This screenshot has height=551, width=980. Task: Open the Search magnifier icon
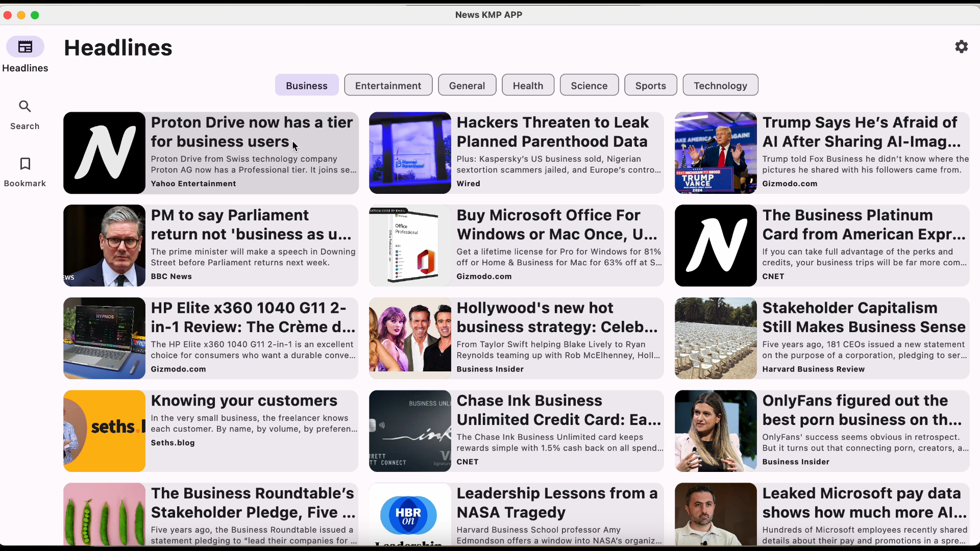[25, 106]
